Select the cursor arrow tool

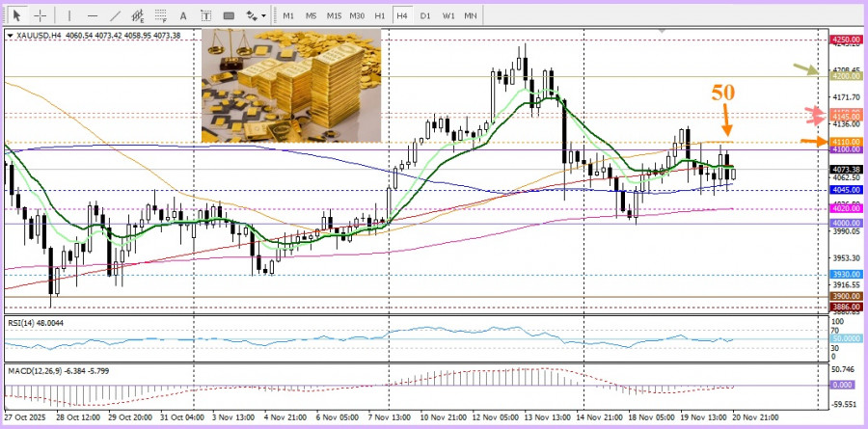tap(16, 15)
